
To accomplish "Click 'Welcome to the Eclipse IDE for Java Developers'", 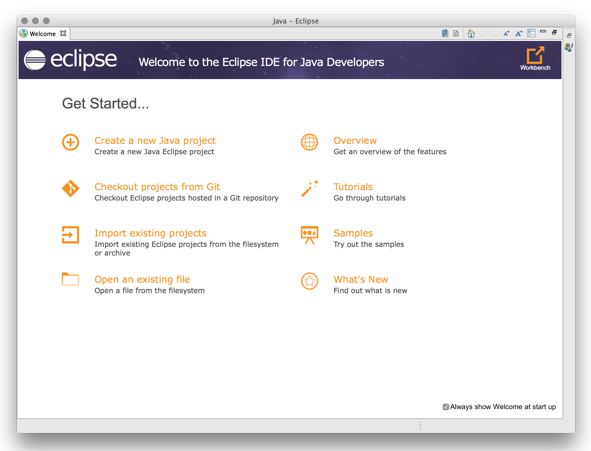I will click(x=261, y=62).
